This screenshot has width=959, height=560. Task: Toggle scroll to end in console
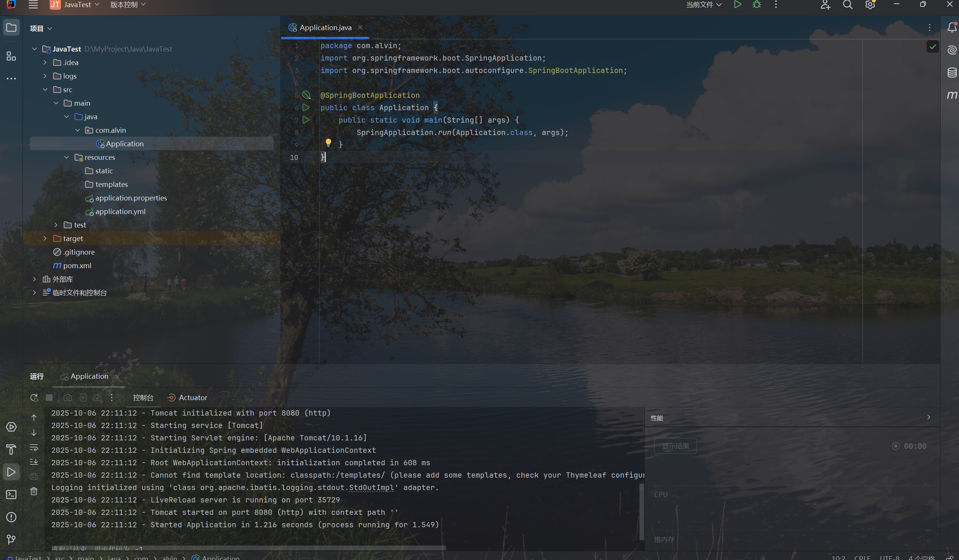[x=34, y=462]
